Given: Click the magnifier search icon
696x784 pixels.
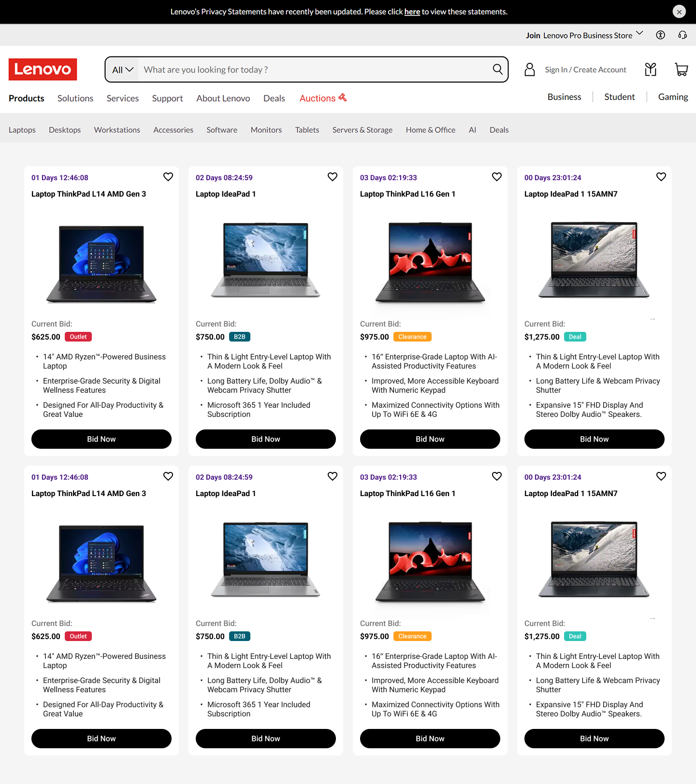Looking at the screenshot, I should click(x=497, y=69).
